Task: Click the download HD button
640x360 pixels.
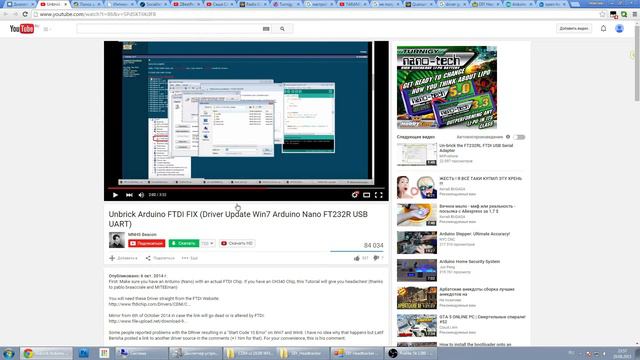Action: pos(237,243)
